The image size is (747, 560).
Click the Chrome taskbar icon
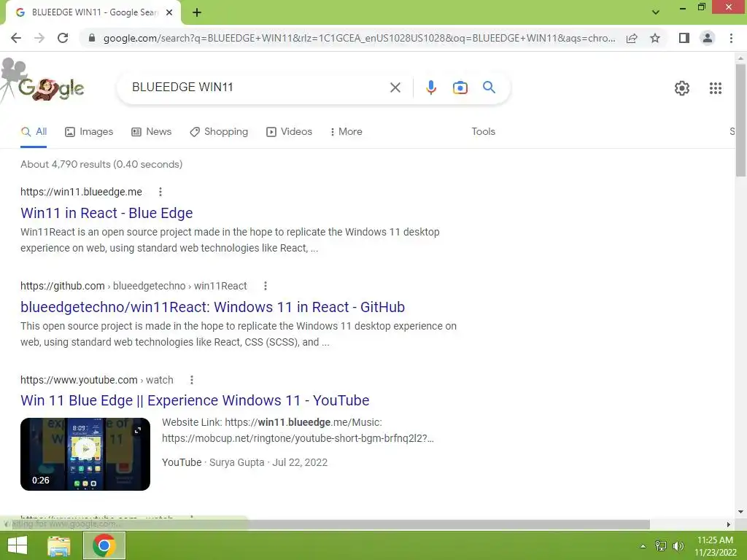[104, 545]
